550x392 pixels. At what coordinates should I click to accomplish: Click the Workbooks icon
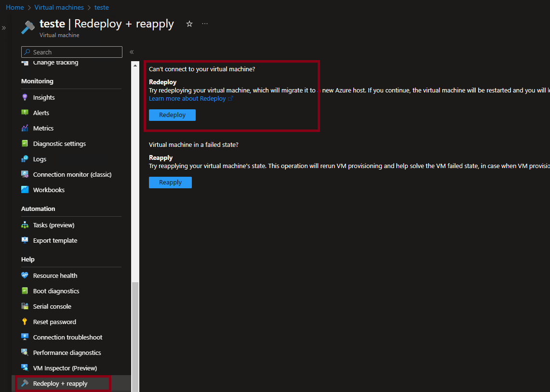(x=25, y=190)
